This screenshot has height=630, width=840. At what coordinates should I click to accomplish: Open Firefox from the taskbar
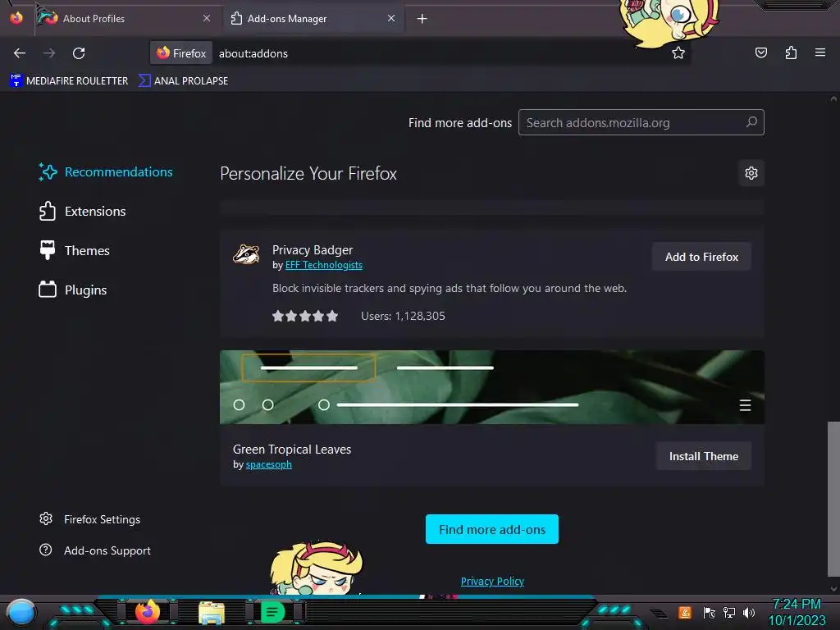pyautogui.click(x=148, y=612)
